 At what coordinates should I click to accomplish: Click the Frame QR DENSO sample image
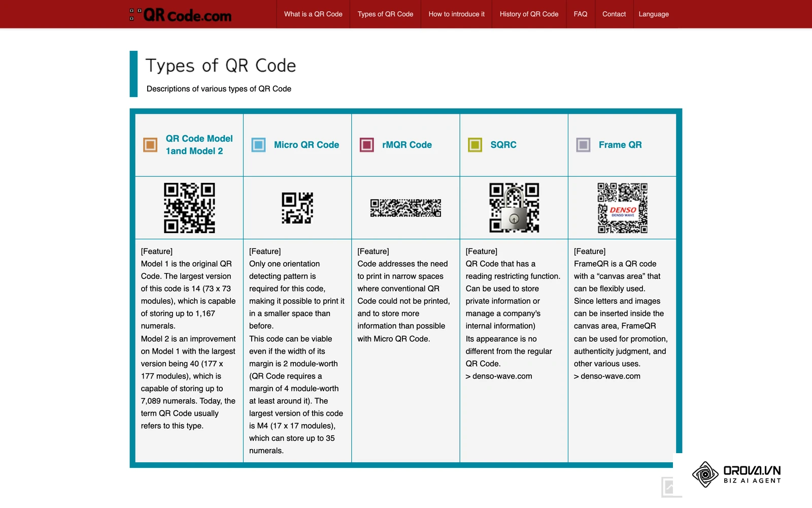pos(622,208)
